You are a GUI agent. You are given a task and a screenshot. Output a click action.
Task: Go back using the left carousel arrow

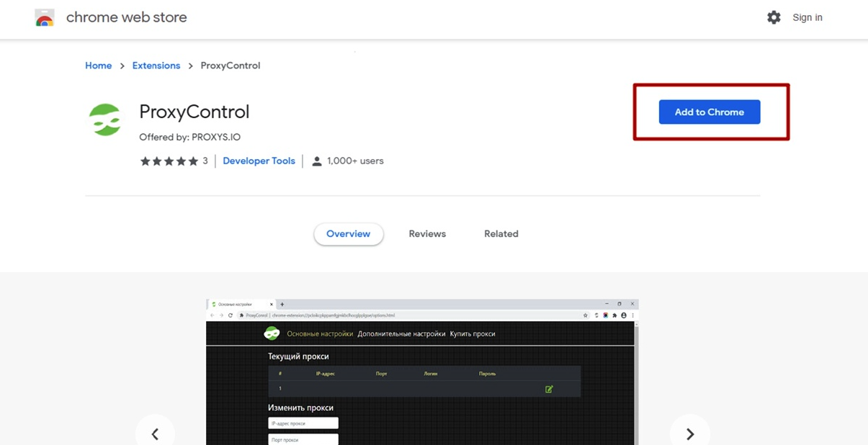pyautogui.click(x=156, y=433)
